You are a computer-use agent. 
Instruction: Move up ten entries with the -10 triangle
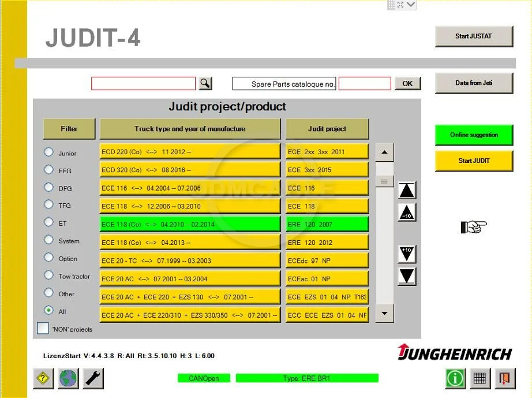coord(407,213)
